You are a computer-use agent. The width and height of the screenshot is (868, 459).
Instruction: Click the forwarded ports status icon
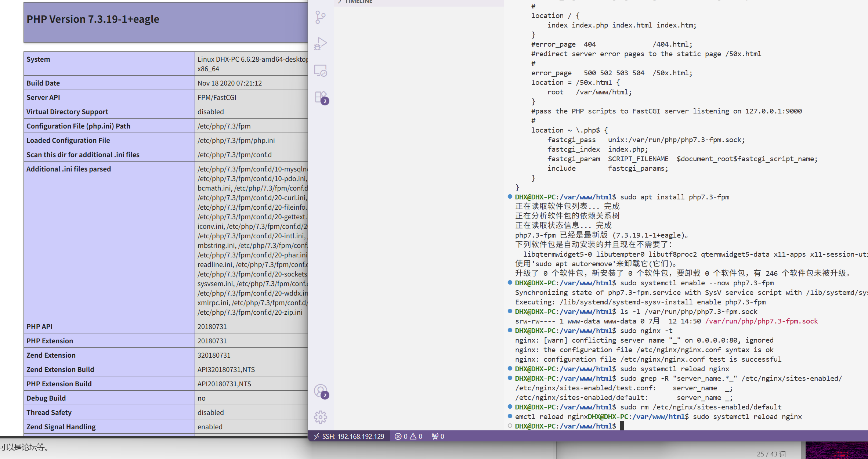(x=438, y=436)
